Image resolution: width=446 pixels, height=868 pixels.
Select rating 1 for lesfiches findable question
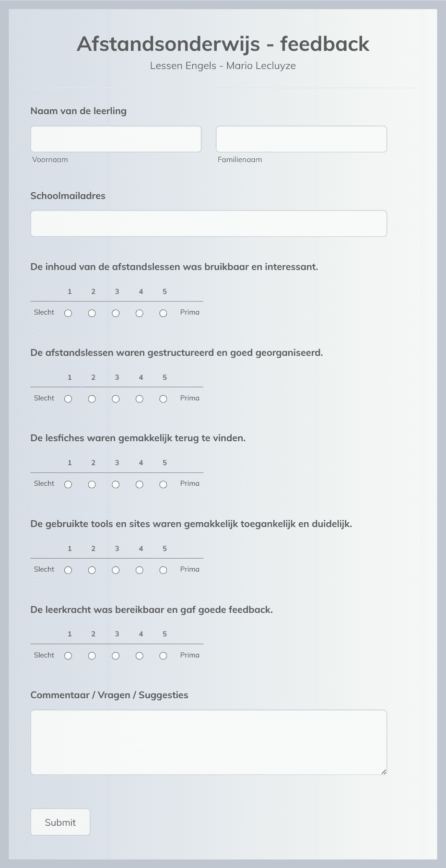[x=68, y=484]
